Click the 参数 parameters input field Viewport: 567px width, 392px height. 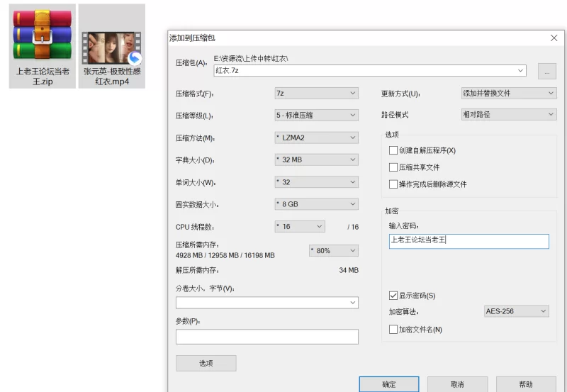pyautogui.click(x=267, y=337)
